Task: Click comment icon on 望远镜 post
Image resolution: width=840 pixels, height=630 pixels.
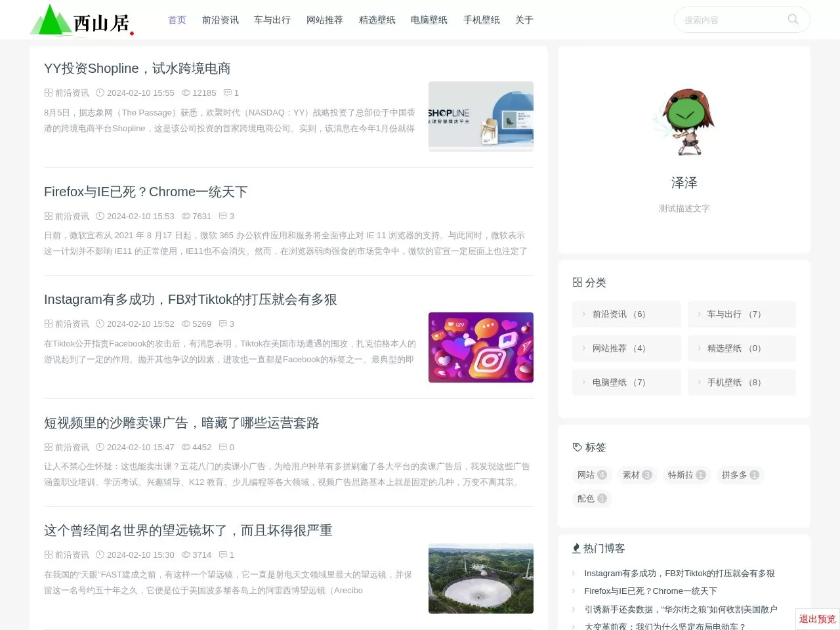Action: point(222,555)
